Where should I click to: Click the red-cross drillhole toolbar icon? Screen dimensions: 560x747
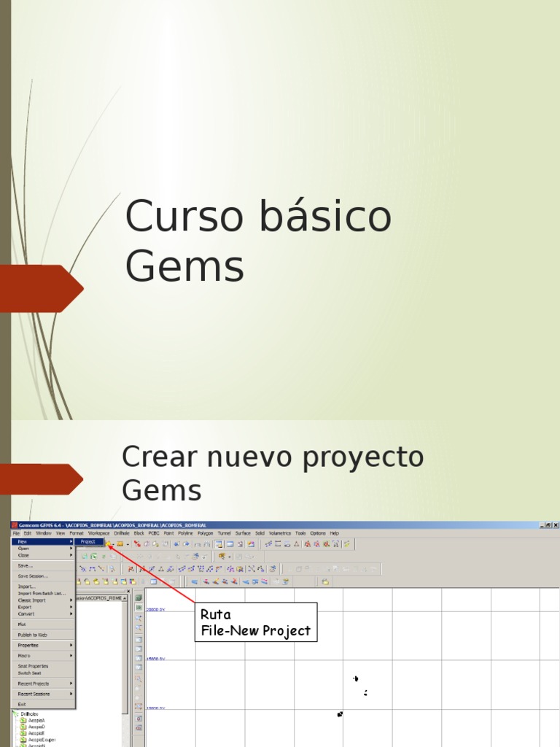137,544
